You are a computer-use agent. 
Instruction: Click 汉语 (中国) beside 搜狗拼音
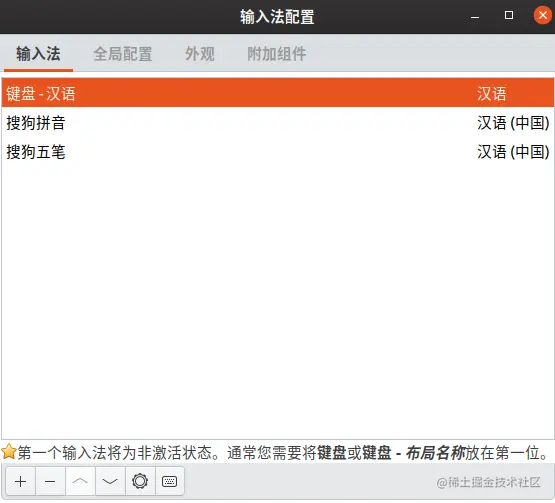coord(513,123)
